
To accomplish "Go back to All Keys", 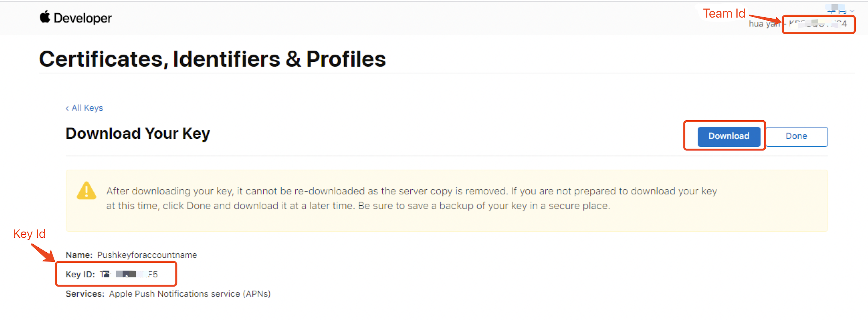I will tap(87, 108).
